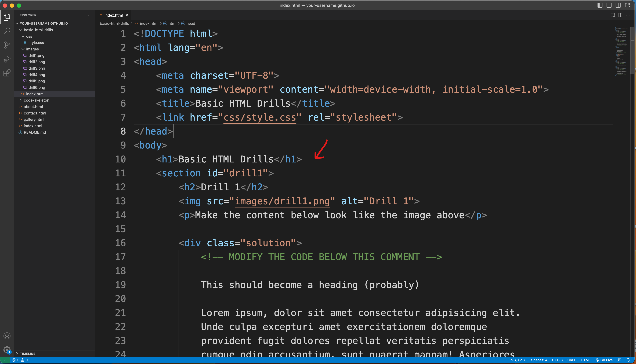
Task: Select index.html inside basic-html-drills
Action: pyautogui.click(x=55, y=94)
